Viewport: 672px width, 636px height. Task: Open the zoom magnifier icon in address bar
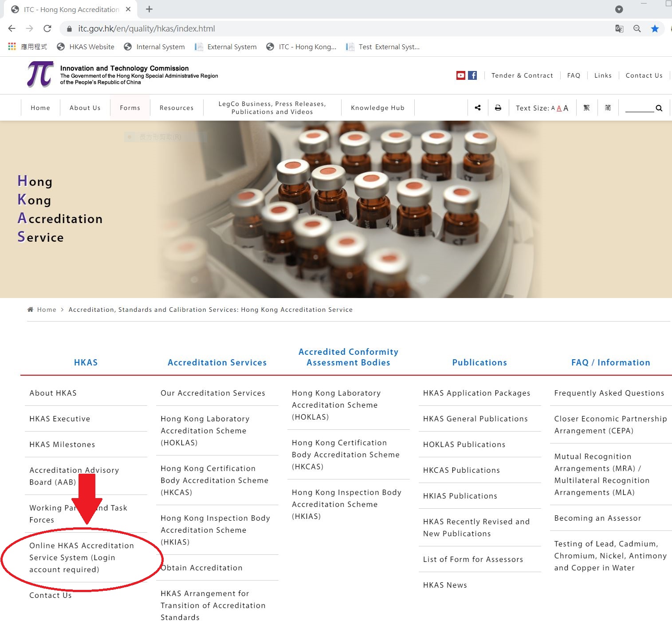pyautogui.click(x=637, y=29)
